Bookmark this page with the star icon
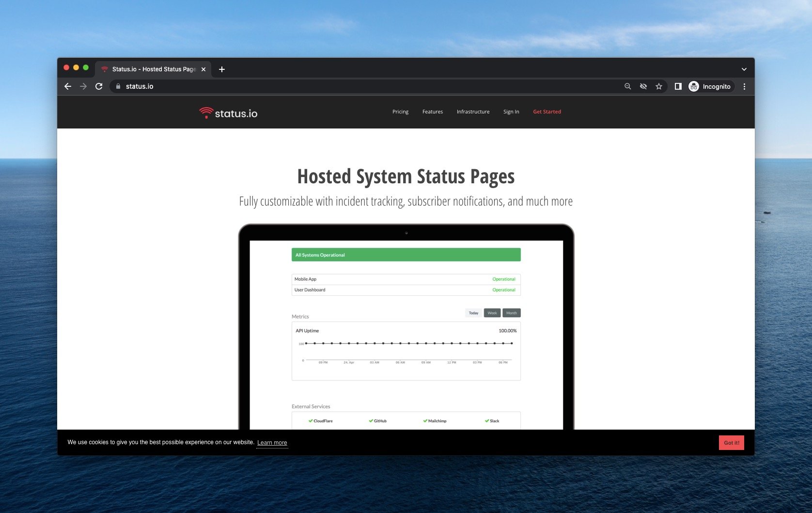The width and height of the screenshot is (812, 513). [x=659, y=86]
